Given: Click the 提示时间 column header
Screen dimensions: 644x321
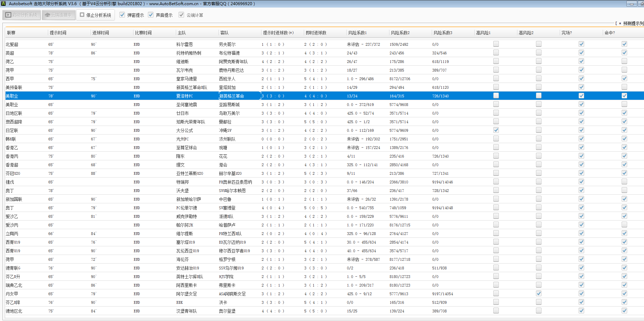Looking at the screenshot, I should pos(58,33).
